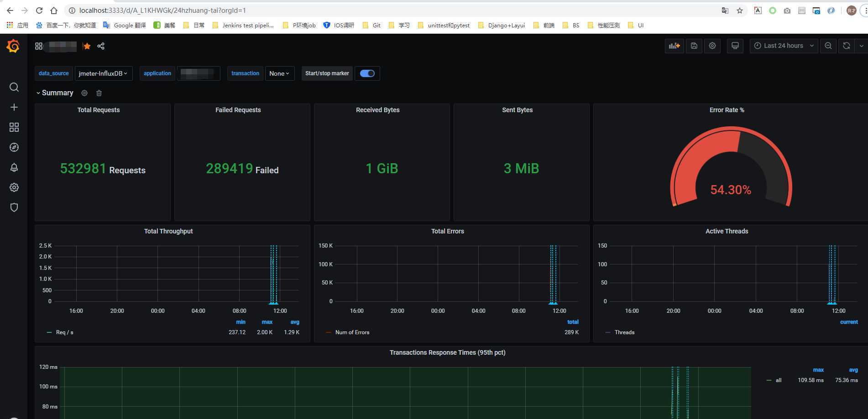The height and width of the screenshot is (419, 868).
Task: Open the Total Throughput panel title menu
Action: pos(168,231)
